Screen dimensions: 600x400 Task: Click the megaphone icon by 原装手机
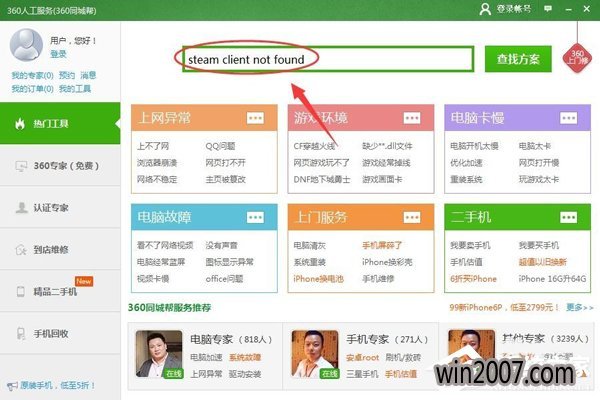12,386
